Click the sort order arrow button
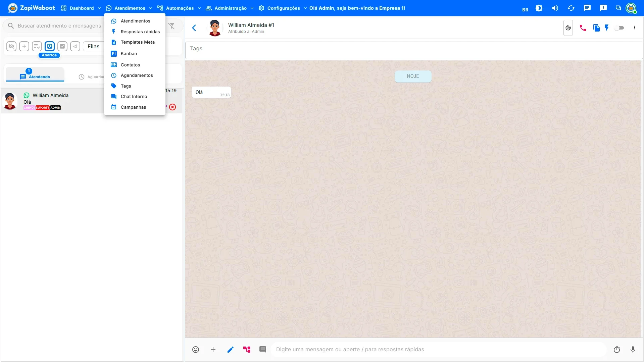 click(75, 46)
